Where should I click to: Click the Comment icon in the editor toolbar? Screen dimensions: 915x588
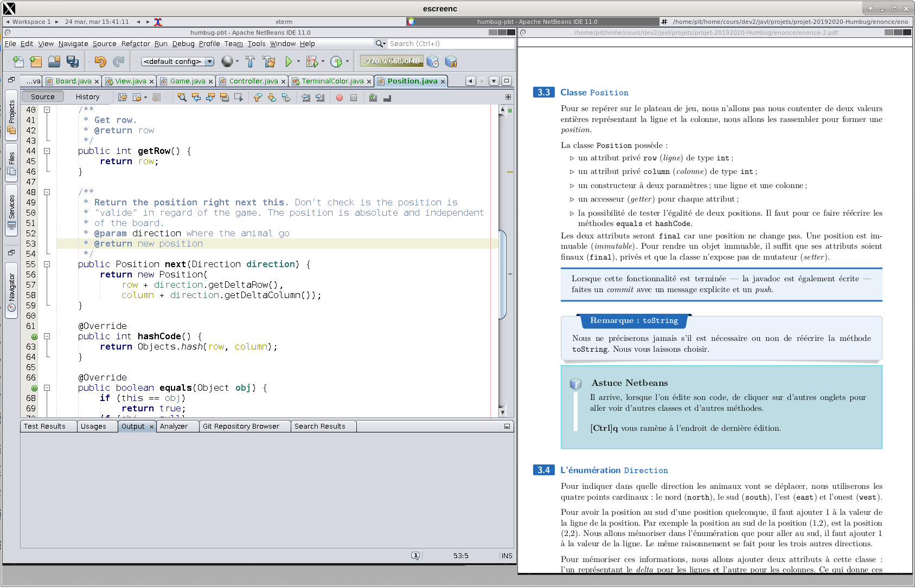pyautogui.click(x=373, y=97)
